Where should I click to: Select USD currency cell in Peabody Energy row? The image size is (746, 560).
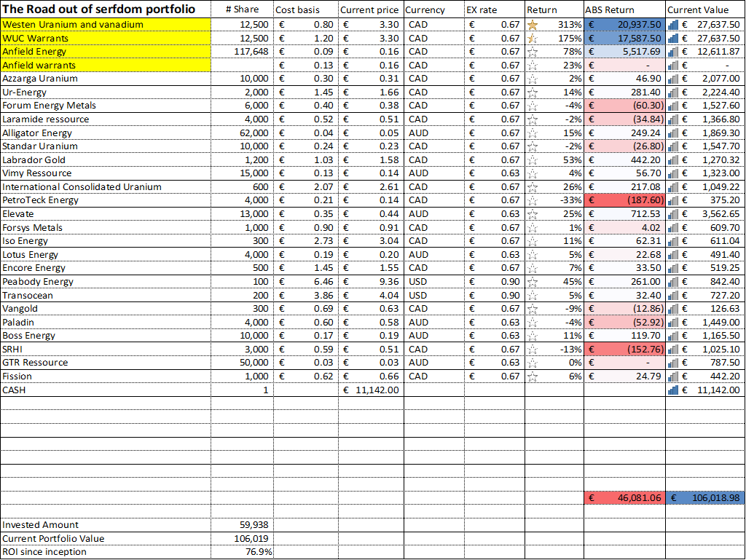[x=434, y=282]
